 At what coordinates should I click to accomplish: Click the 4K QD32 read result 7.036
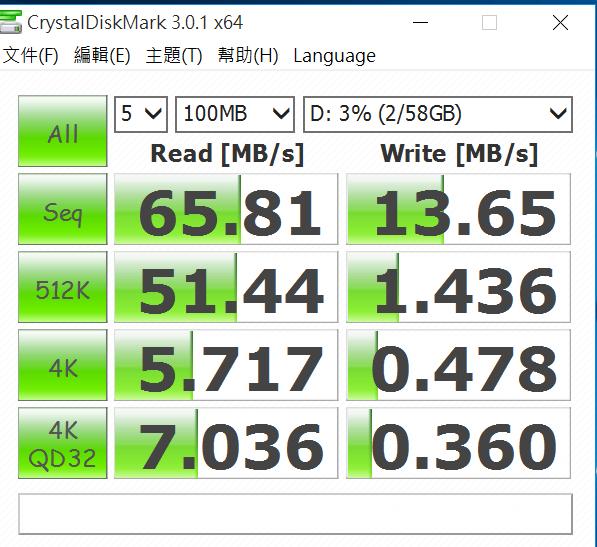(x=226, y=443)
